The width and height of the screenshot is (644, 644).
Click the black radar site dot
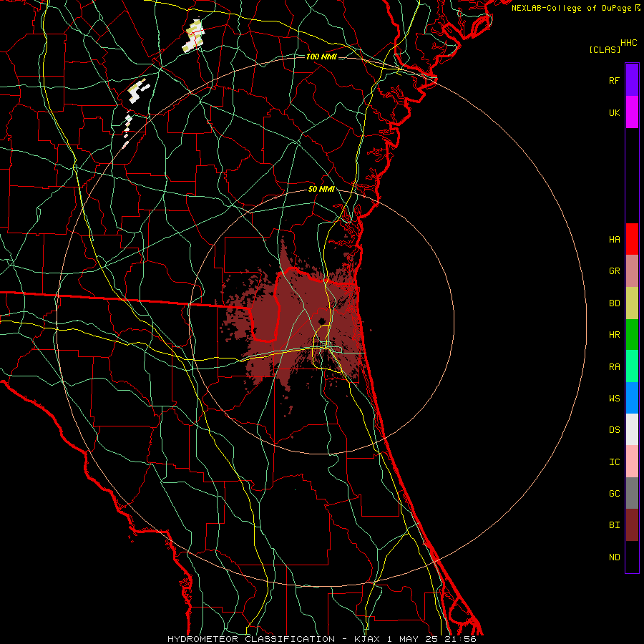321,321
